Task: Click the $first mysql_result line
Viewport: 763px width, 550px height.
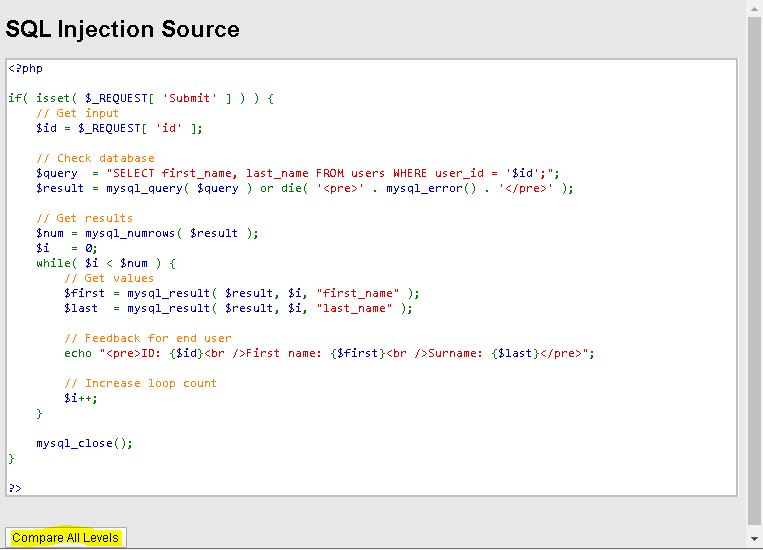Action: 242,293
